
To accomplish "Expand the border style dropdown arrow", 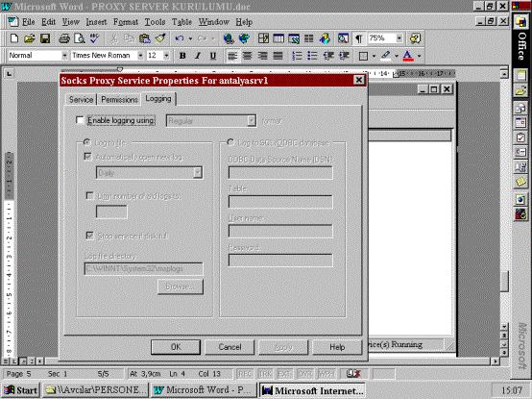I will (x=374, y=56).
